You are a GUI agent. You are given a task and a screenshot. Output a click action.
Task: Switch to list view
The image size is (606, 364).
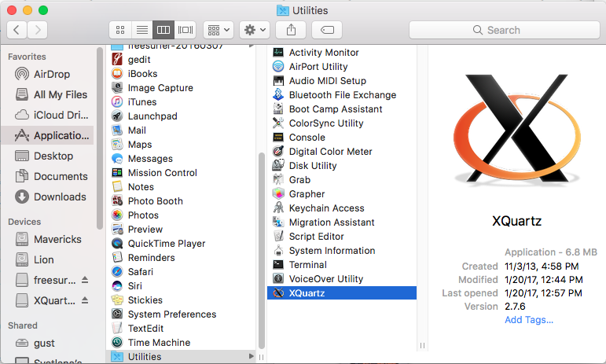[142, 30]
